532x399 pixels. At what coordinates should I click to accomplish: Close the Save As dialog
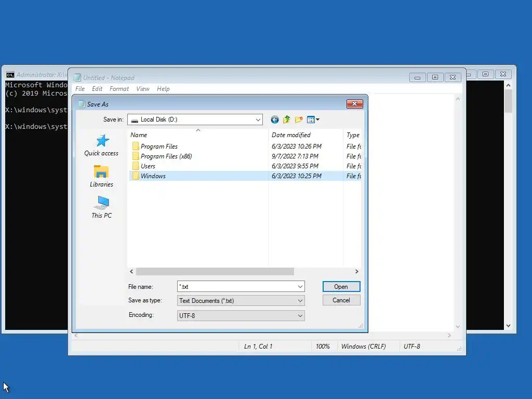click(x=354, y=104)
